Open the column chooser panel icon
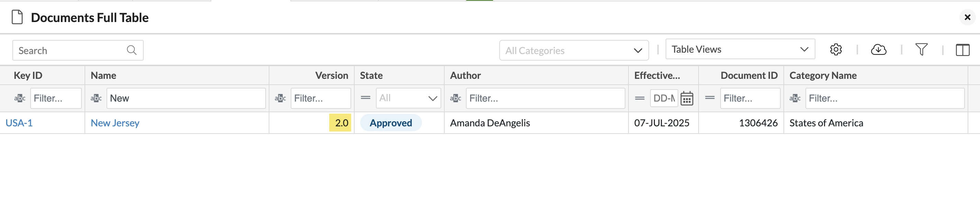Viewport: 980px width, 199px height. (x=962, y=50)
